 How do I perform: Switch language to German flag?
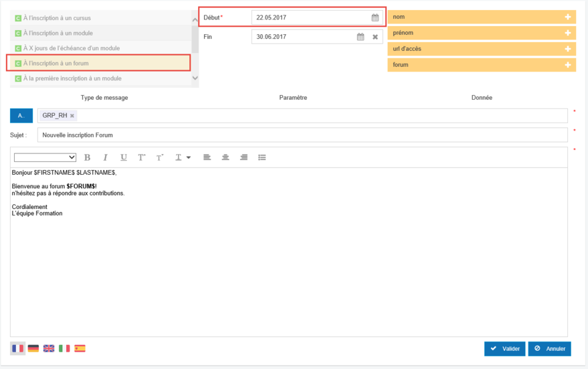point(33,348)
